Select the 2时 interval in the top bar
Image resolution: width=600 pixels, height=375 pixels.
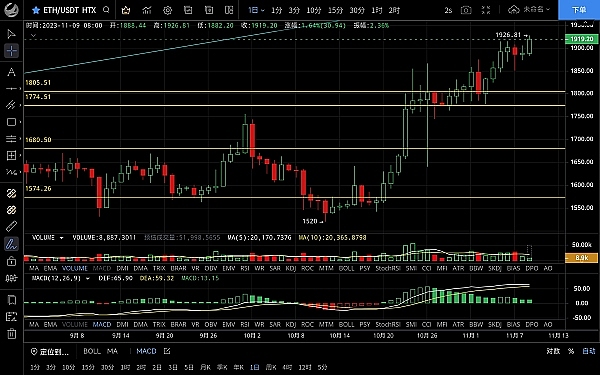(x=394, y=10)
